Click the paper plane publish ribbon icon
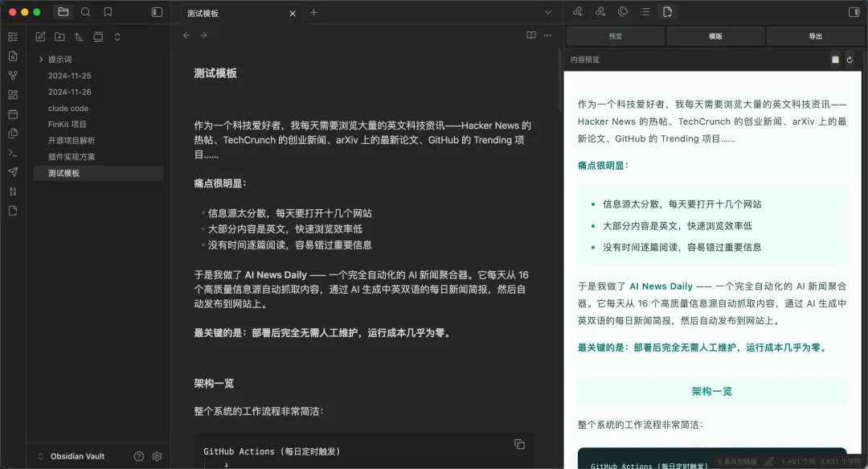 13,172
